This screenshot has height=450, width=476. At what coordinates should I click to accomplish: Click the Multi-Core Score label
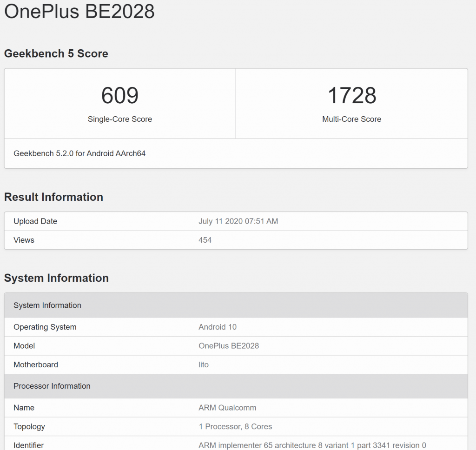[x=351, y=119]
